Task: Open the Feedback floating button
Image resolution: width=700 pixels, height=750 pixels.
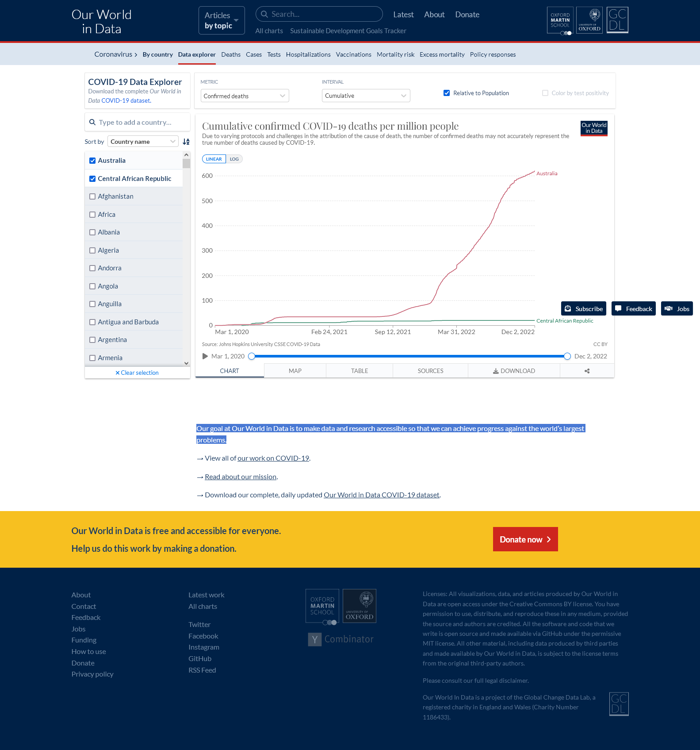Action: point(634,309)
